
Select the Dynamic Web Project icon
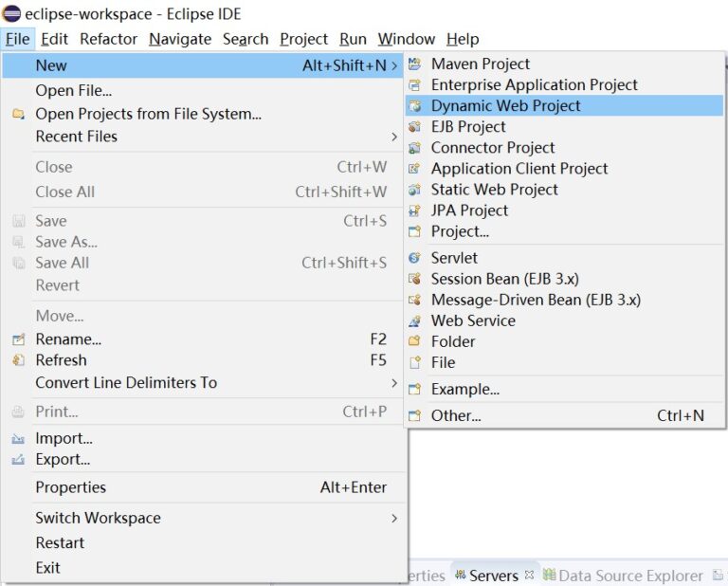click(414, 106)
